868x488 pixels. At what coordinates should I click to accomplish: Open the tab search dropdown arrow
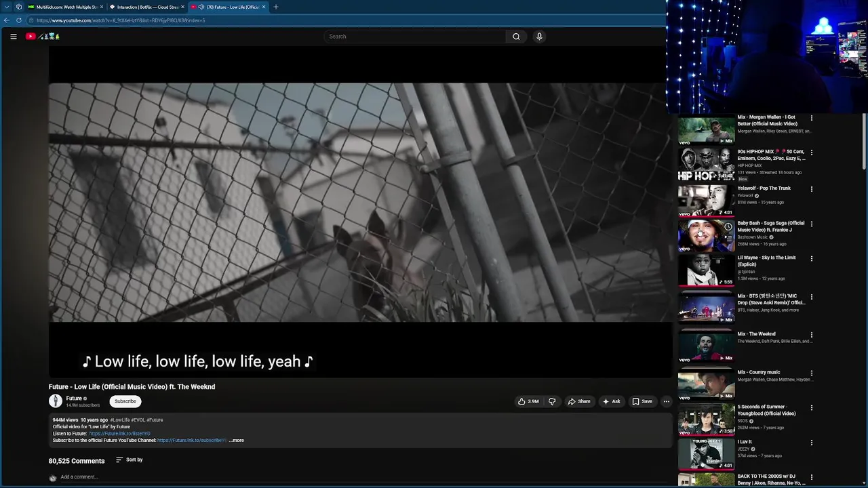click(6, 7)
